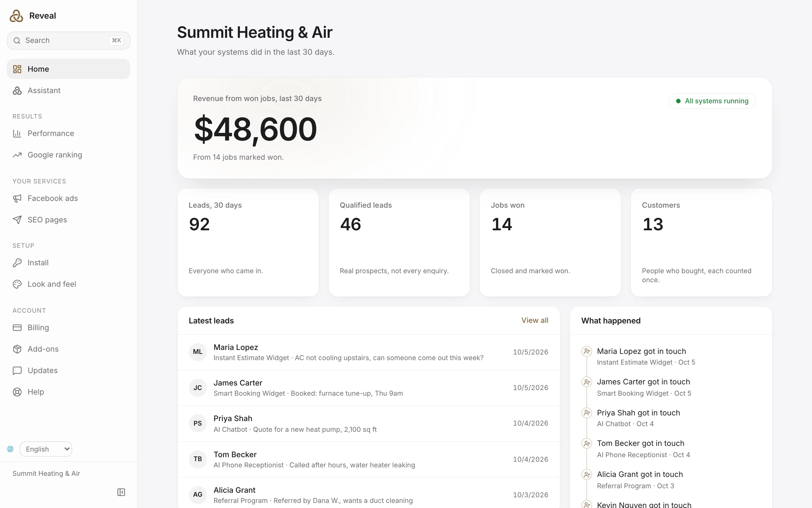Open the Jobs won card
Viewport: 812px width, 508px height.
[550, 243]
